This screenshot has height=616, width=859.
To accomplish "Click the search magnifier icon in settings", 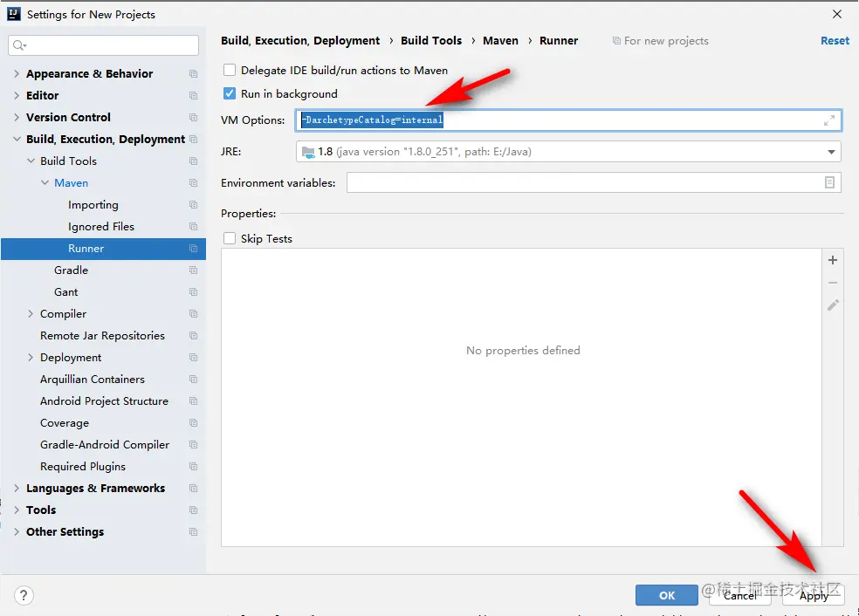I will point(19,44).
